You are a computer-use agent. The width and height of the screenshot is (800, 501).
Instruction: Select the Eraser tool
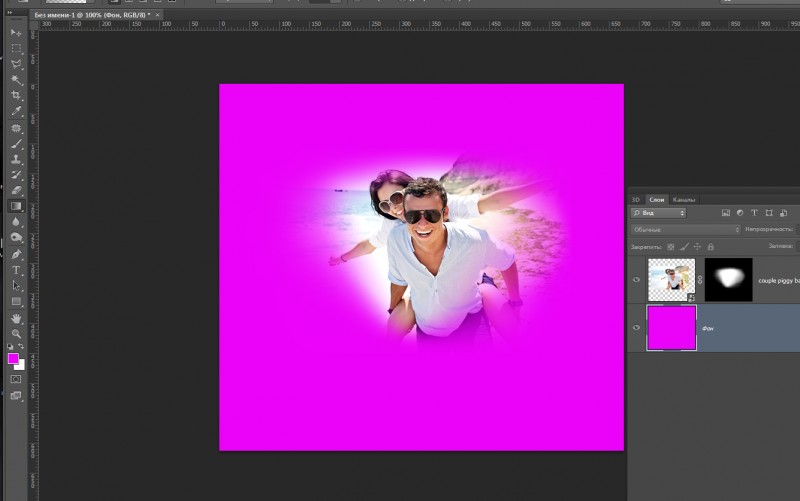click(x=16, y=190)
